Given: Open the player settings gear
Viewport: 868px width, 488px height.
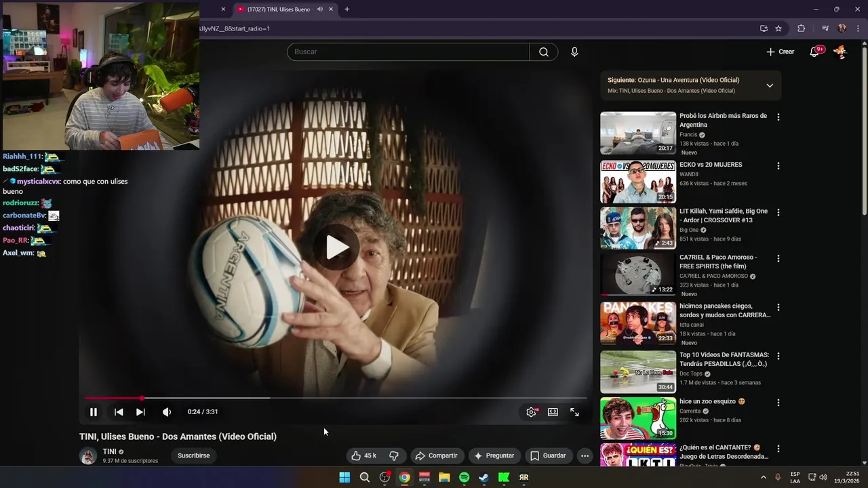Looking at the screenshot, I should pyautogui.click(x=532, y=412).
